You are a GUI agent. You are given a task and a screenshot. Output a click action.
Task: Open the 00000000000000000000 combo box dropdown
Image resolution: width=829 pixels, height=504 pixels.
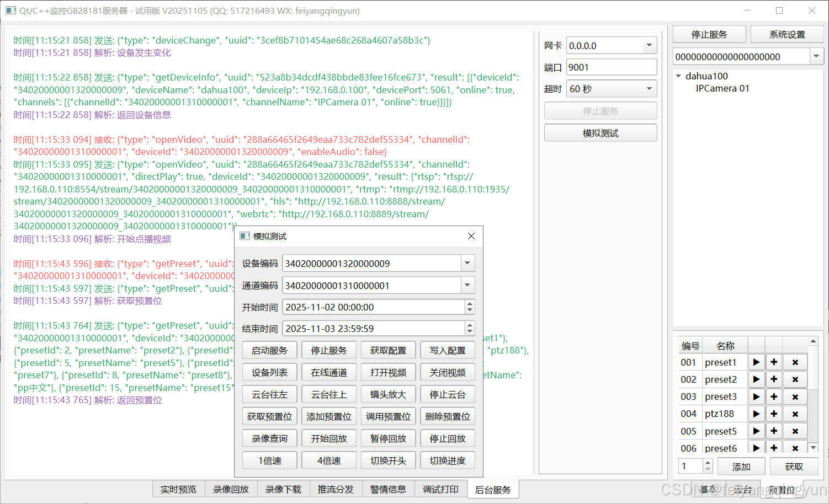click(x=816, y=56)
